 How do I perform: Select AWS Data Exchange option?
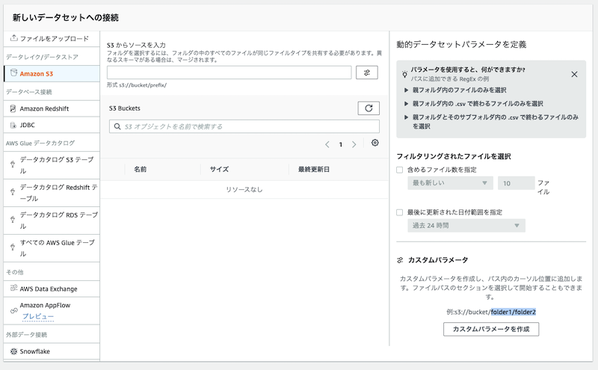[51, 289]
